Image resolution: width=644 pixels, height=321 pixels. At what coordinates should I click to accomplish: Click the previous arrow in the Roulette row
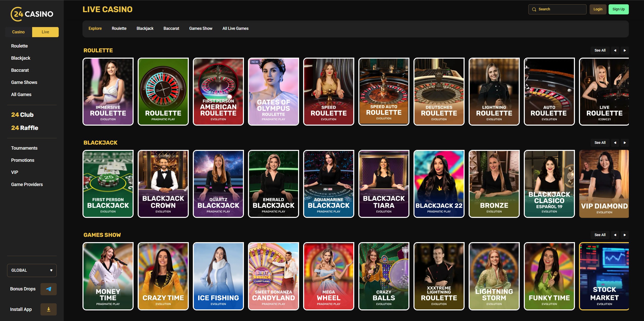tap(615, 50)
